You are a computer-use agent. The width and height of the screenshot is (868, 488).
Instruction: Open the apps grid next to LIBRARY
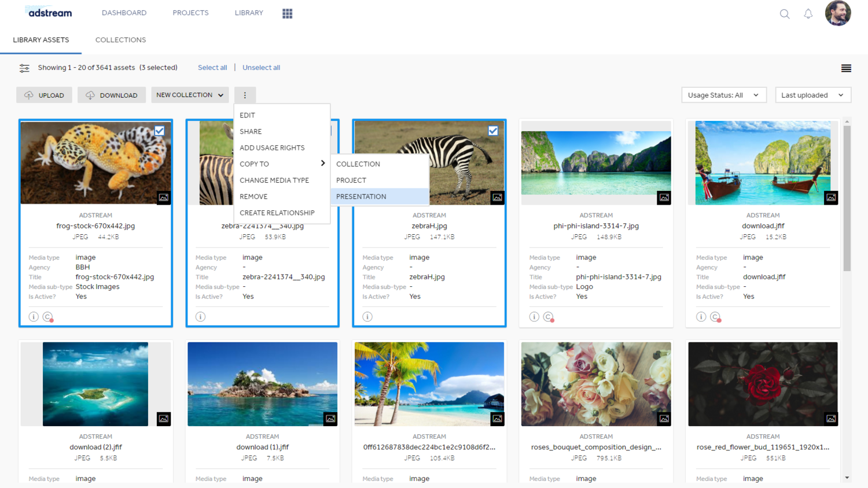tap(287, 13)
